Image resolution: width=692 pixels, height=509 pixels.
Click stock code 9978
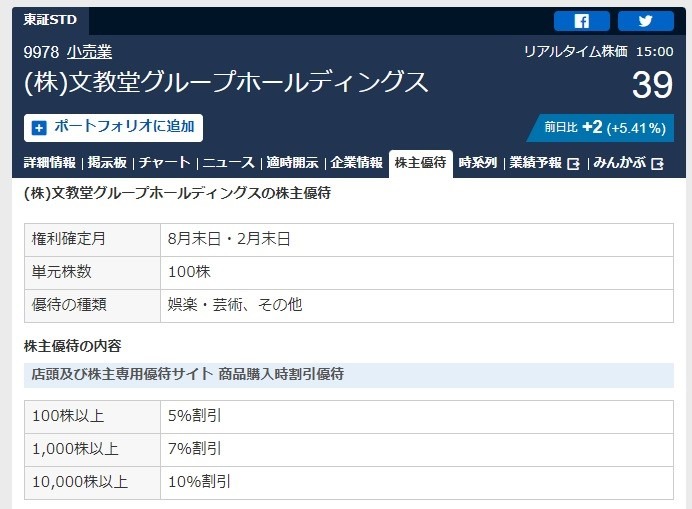pyautogui.click(x=41, y=52)
